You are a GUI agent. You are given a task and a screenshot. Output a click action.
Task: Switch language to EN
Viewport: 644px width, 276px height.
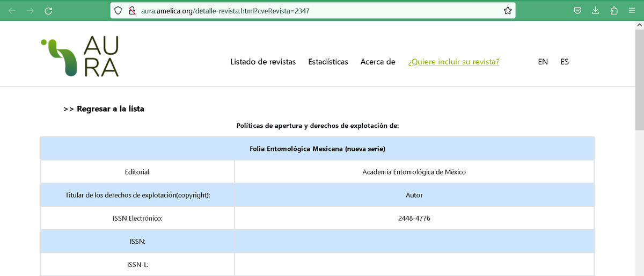pyautogui.click(x=543, y=62)
